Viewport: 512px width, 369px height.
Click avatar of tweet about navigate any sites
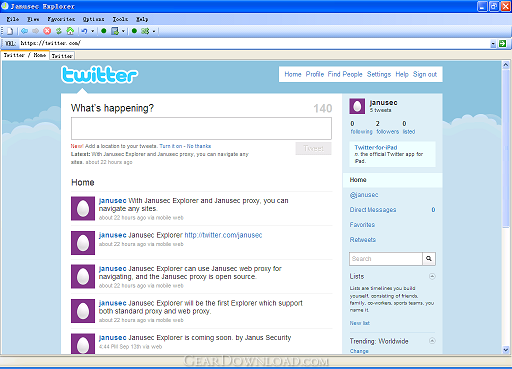pos(83,209)
